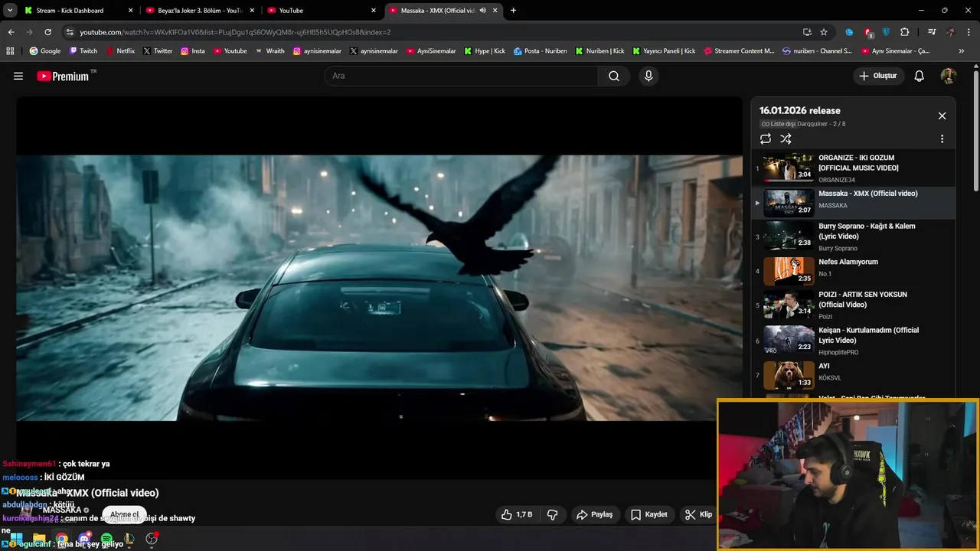Open Chrome icon on the taskbar

[x=61, y=539]
